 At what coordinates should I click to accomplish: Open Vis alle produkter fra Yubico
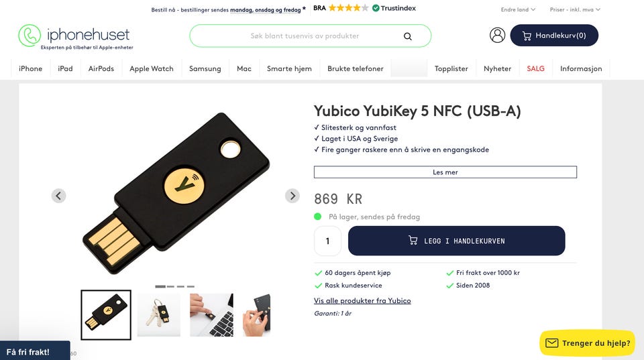point(362,301)
